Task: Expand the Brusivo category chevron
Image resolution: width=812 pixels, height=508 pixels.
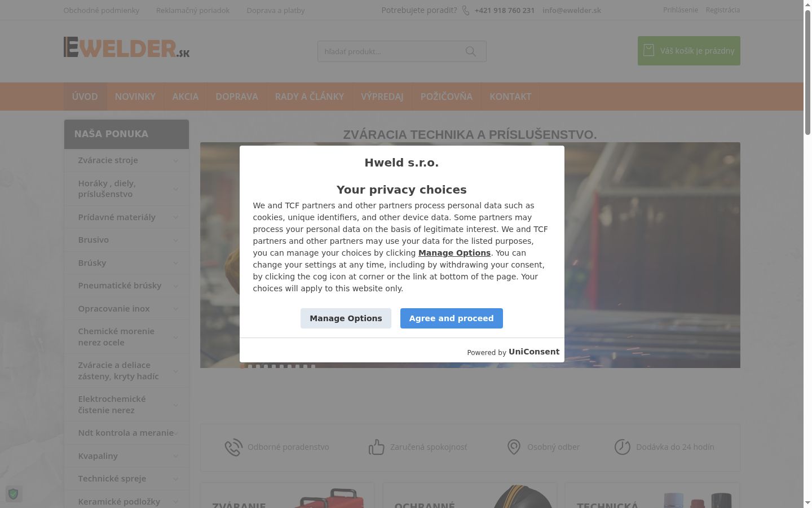Action: [x=176, y=240]
